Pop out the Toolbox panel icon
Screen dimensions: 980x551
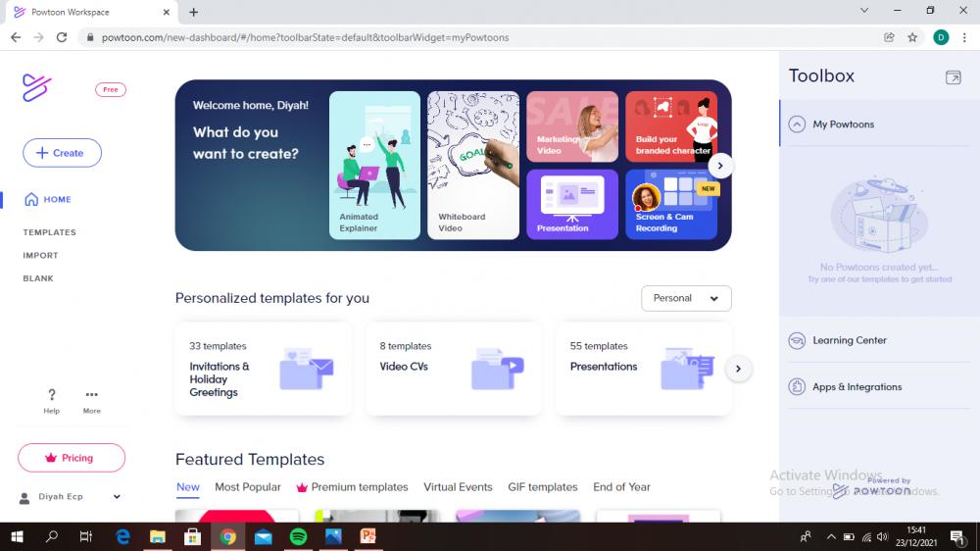pos(954,76)
